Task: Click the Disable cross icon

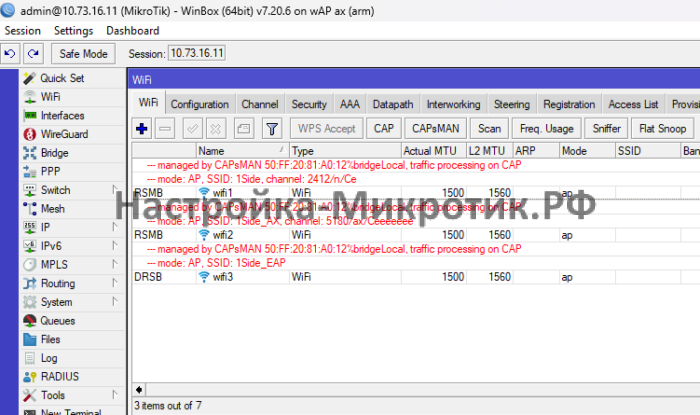Action: pyautogui.click(x=216, y=129)
